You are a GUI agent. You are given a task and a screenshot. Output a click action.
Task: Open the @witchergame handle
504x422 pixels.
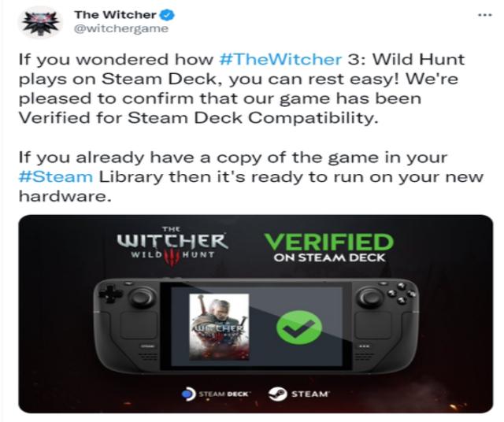[121, 28]
